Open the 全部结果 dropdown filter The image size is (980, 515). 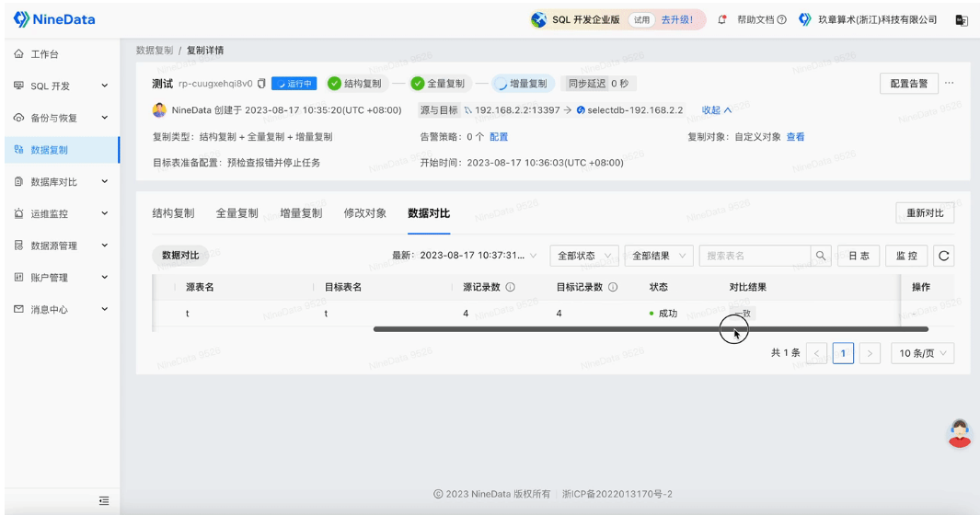coord(659,256)
